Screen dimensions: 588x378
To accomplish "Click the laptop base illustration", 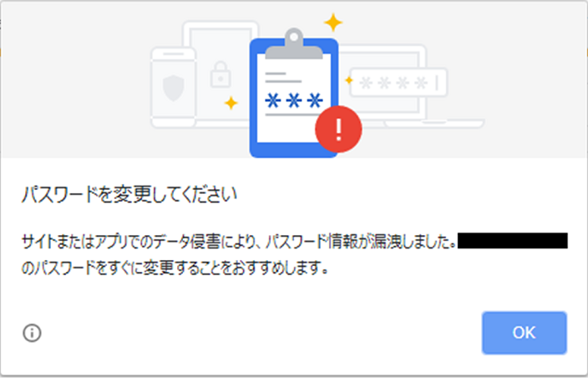I will tap(434, 124).
